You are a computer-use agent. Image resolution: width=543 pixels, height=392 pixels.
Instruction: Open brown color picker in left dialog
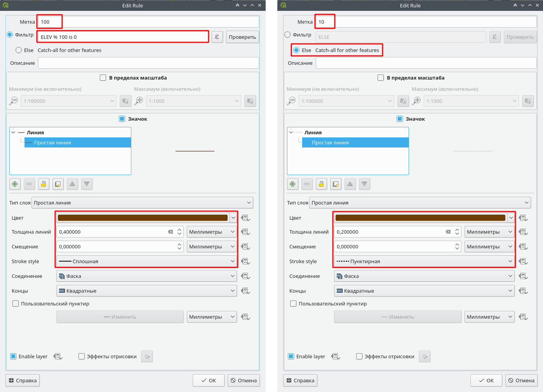tap(143, 218)
